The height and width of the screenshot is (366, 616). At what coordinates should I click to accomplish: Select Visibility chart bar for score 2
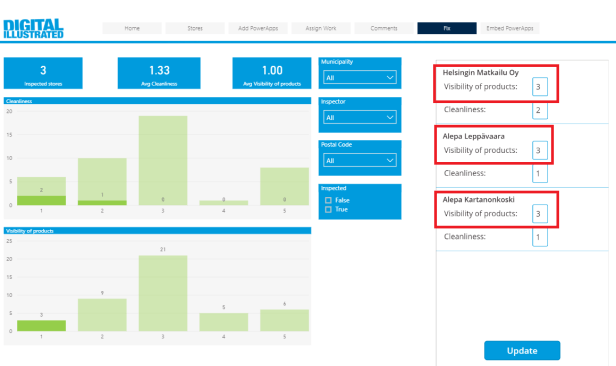pos(102,315)
